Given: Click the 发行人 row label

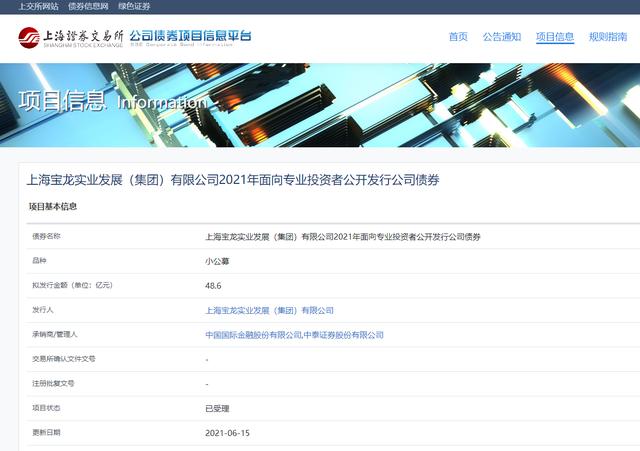Looking at the screenshot, I should pos(43,310).
